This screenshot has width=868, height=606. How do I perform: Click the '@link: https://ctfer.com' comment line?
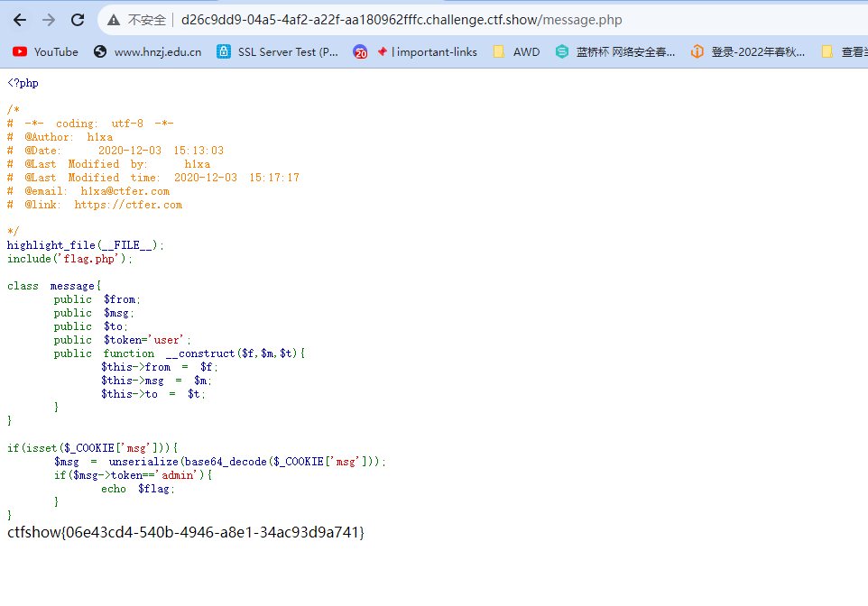click(x=95, y=205)
